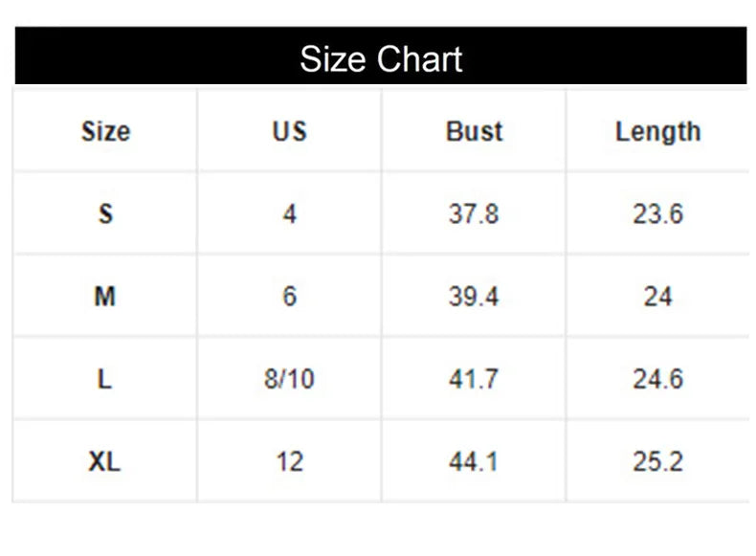Image resolution: width=756 pixels, height=556 pixels.
Task: Click the 44.1 bust value
Action: pyautogui.click(x=474, y=462)
